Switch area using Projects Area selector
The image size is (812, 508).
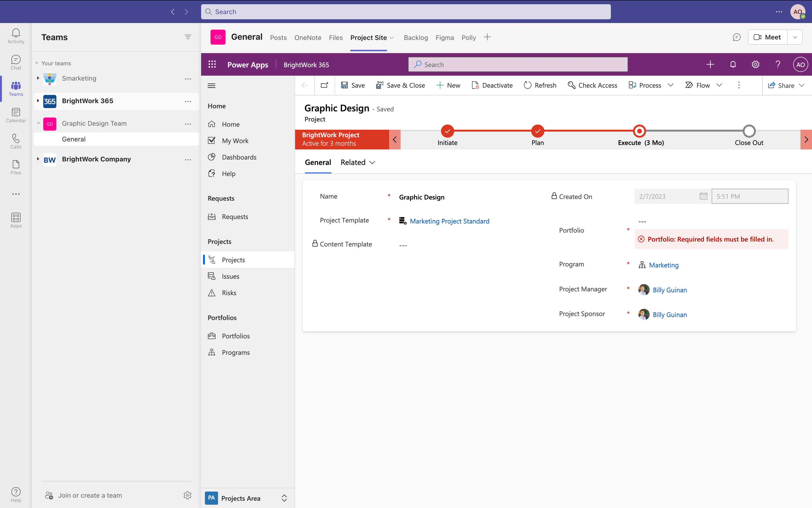click(248, 498)
